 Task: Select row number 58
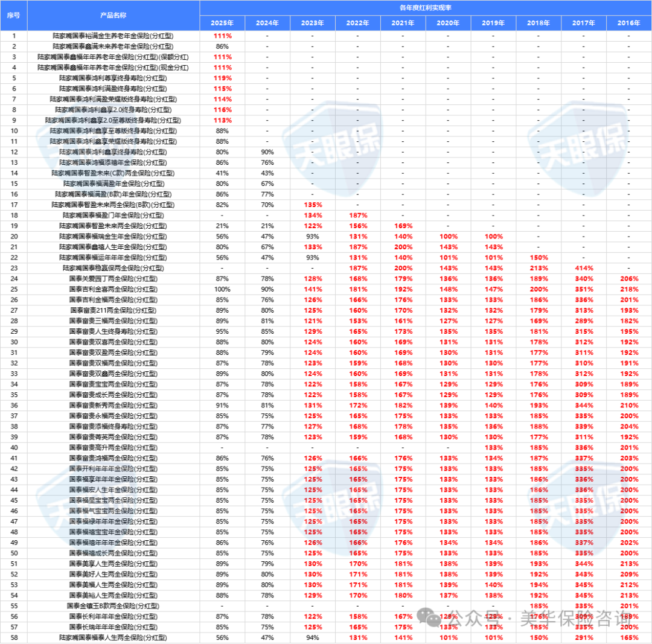(13, 637)
